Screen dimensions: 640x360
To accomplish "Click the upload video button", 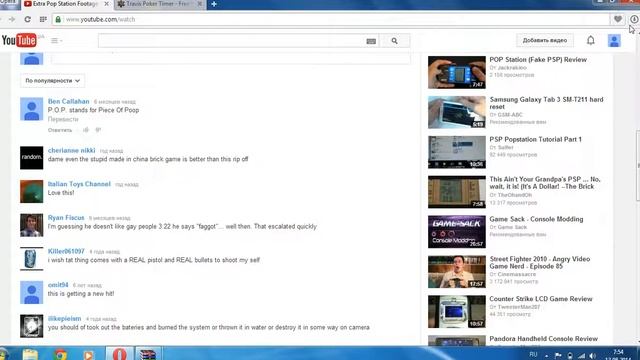I will click(544, 40).
